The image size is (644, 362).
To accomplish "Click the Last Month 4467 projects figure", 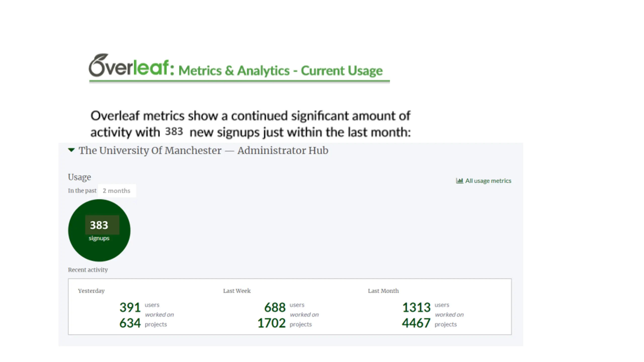I will click(x=416, y=323).
